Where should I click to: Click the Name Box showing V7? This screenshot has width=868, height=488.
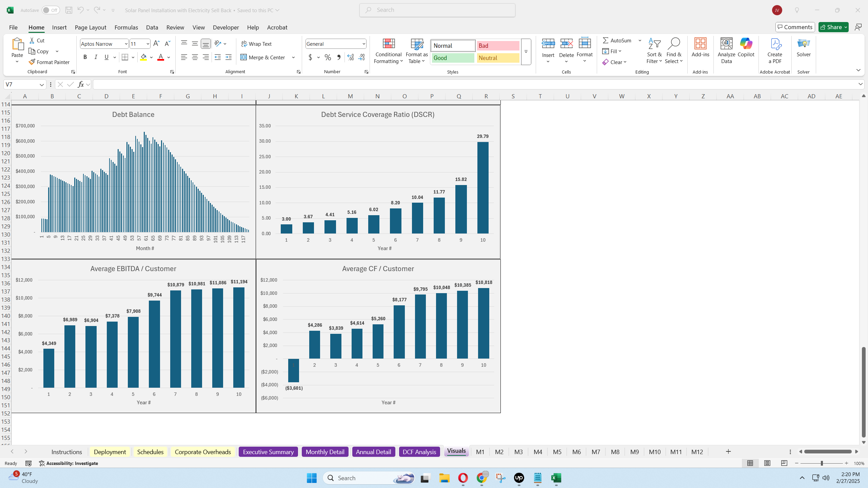pyautogui.click(x=24, y=84)
